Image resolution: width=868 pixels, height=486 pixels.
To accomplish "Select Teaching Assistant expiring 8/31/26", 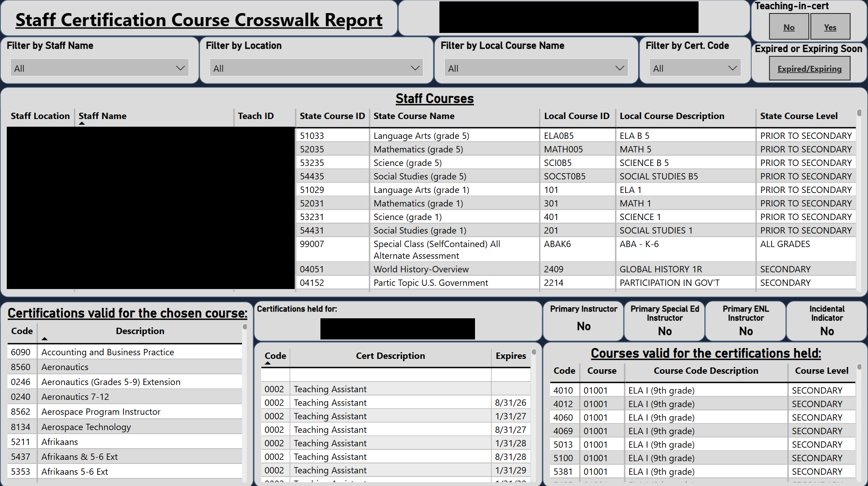I will (x=396, y=403).
